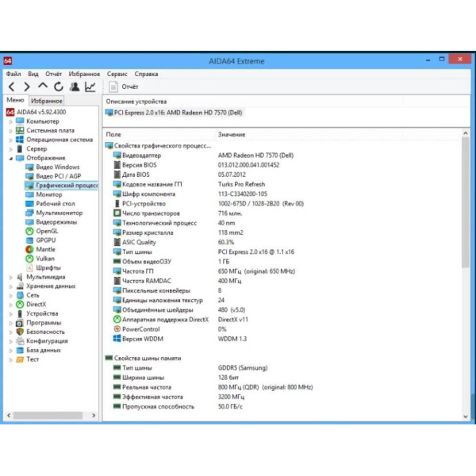Select the Пропускная способность row

tap(178, 406)
